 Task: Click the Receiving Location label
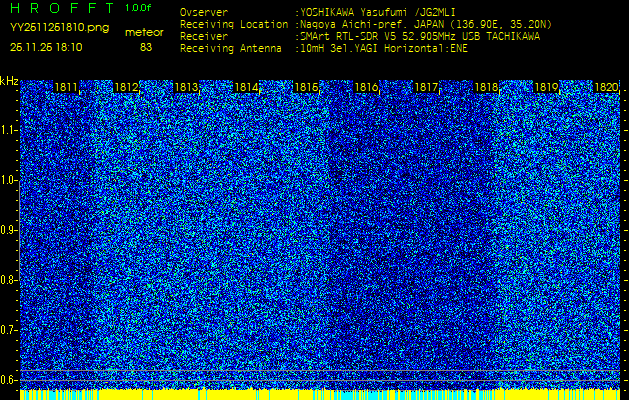click(234, 24)
